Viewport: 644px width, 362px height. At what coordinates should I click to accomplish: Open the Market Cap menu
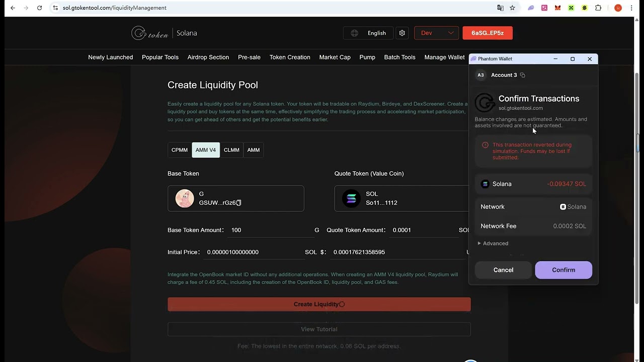click(335, 57)
